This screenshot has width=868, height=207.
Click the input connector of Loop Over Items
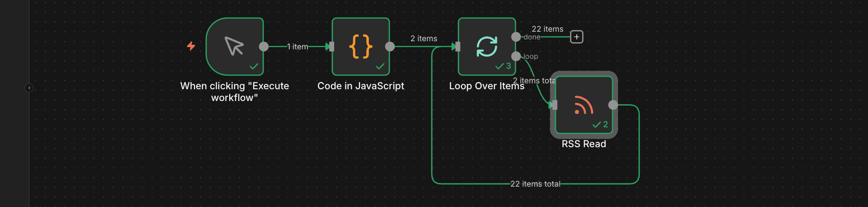[x=458, y=47]
